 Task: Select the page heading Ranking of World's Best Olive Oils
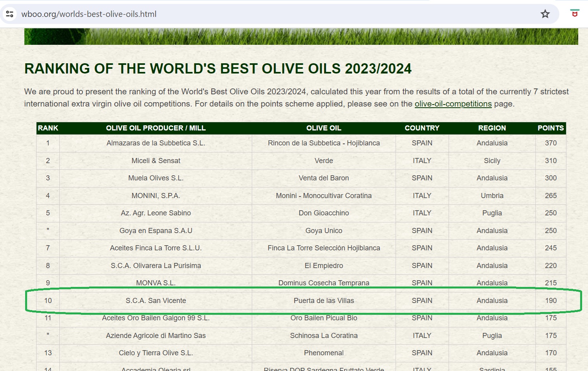coord(218,69)
